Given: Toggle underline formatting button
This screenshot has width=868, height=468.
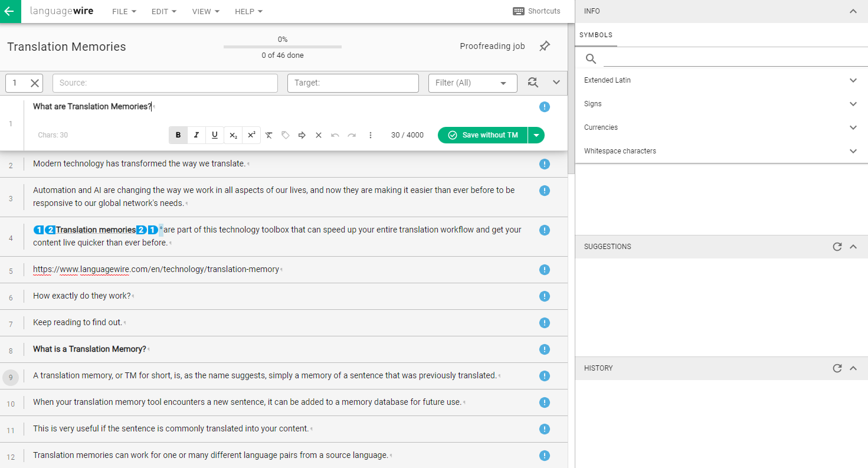Looking at the screenshot, I should point(215,135).
